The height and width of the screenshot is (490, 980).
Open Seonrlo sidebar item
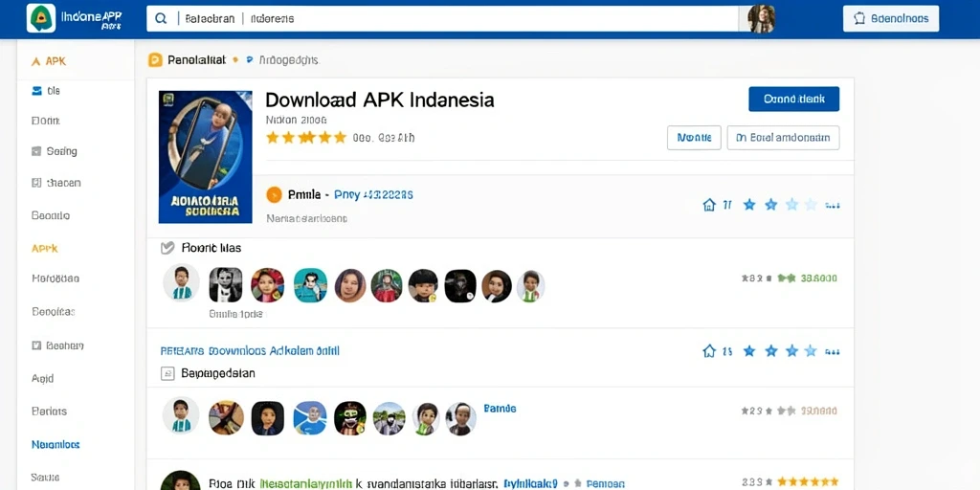point(50,215)
